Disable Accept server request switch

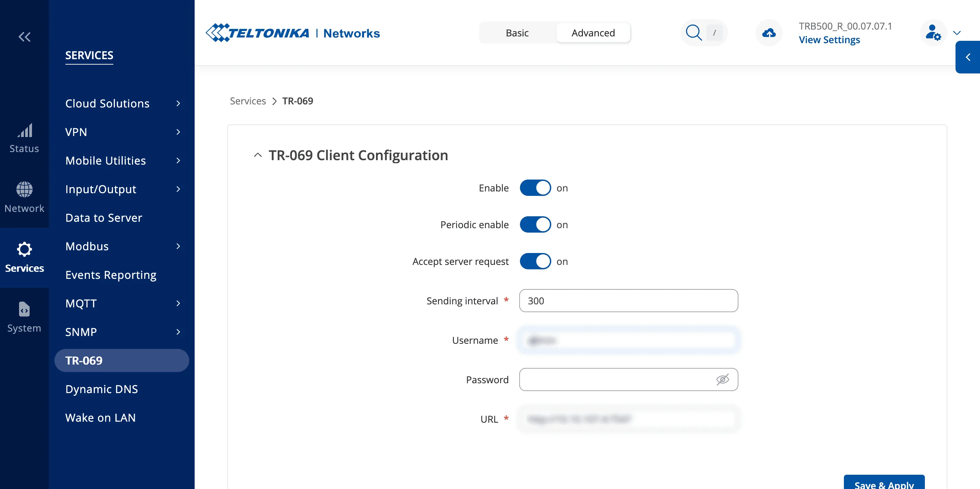(x=535, y=262)
